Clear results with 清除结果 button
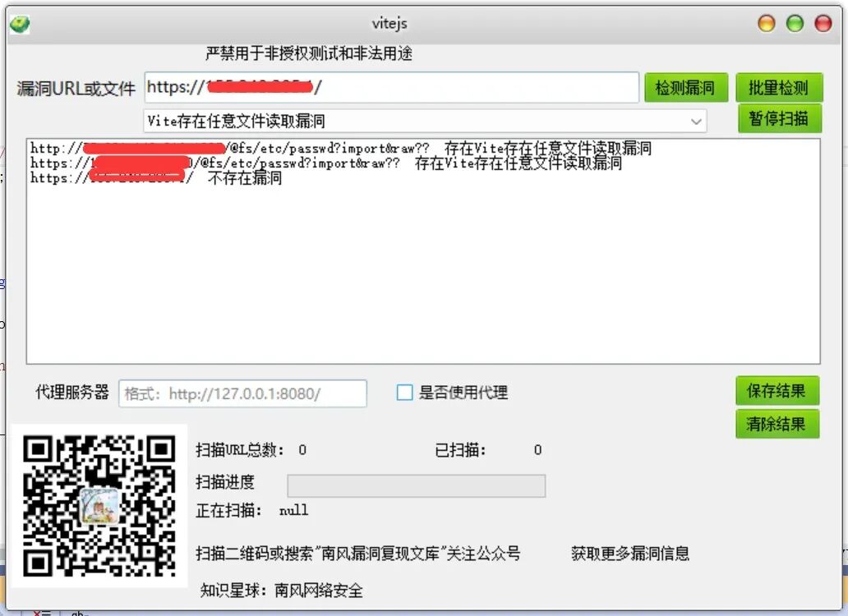Image resolution: width=848 pixels, height=616 pixels. click(x=777, y=424)
